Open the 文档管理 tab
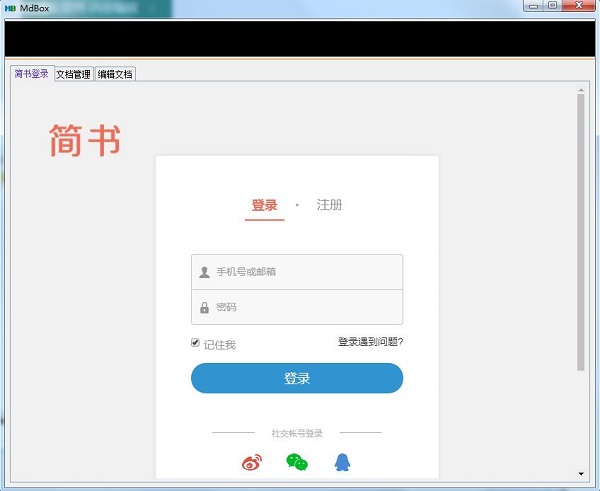Screen dimensions: 600x491 [x=73, y=74]
